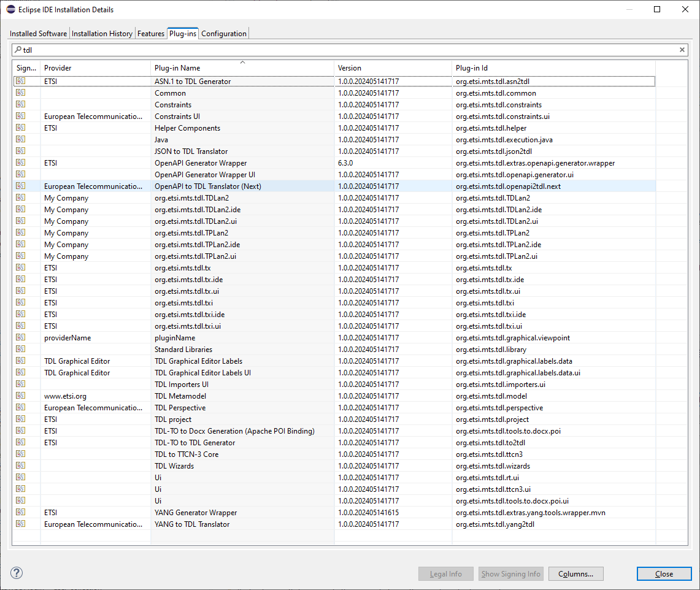Click org.etsi.mts.tdl.constraints plug-in id
Viewport: 700px width, 590px height.
coord(499,105)
